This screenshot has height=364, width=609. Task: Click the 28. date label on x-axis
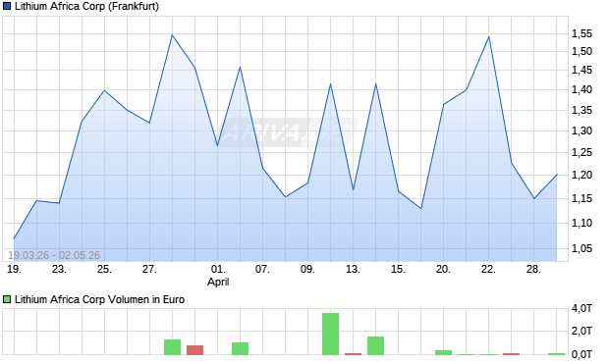533,269
